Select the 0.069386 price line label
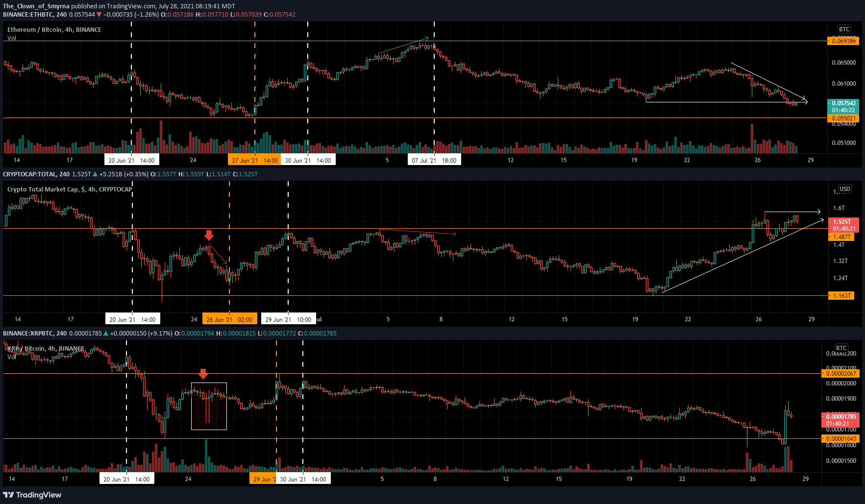Screen dimensions: 865x504 [x=844, y=41]
